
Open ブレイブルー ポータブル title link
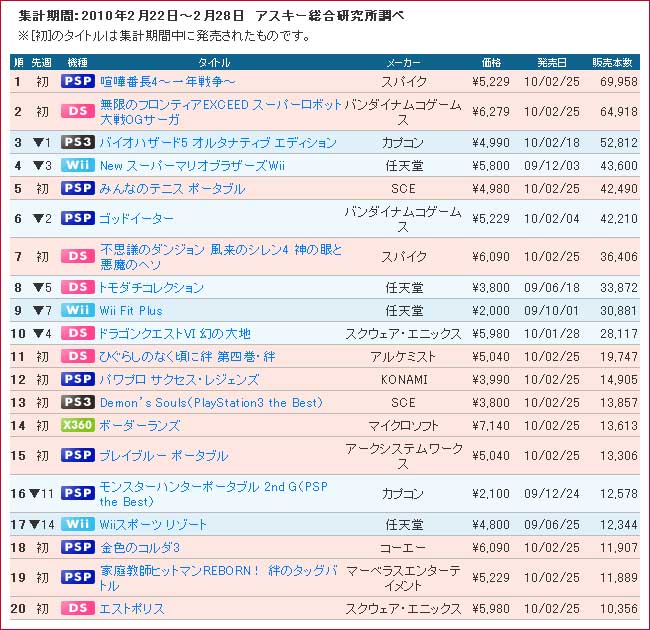click(x=164, y=456)
